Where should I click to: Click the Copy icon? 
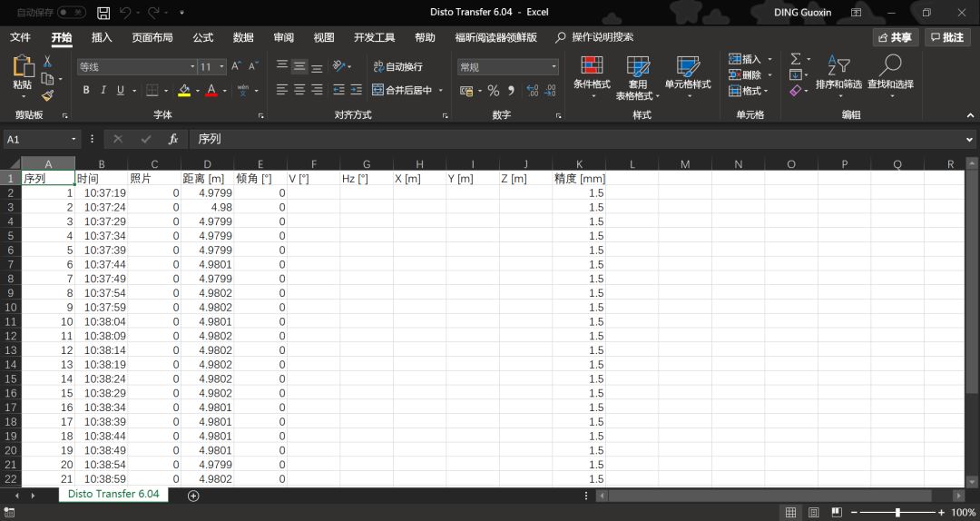47,79
